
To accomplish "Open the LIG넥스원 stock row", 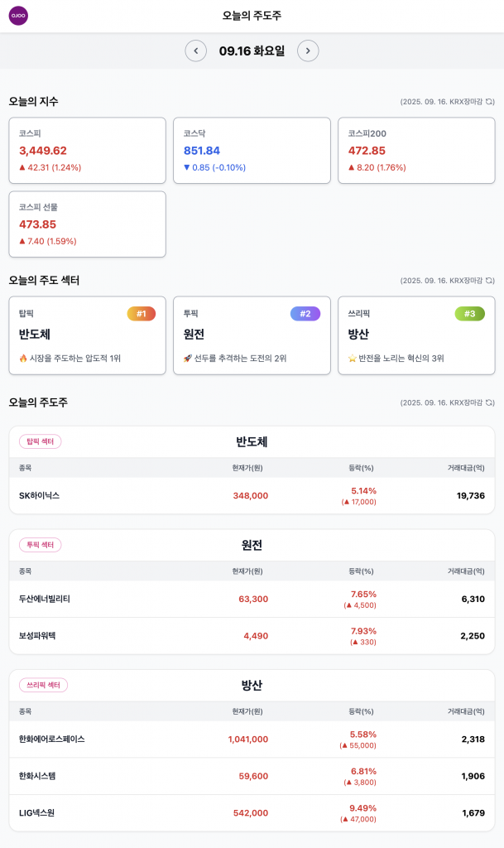I will [252, 813].
